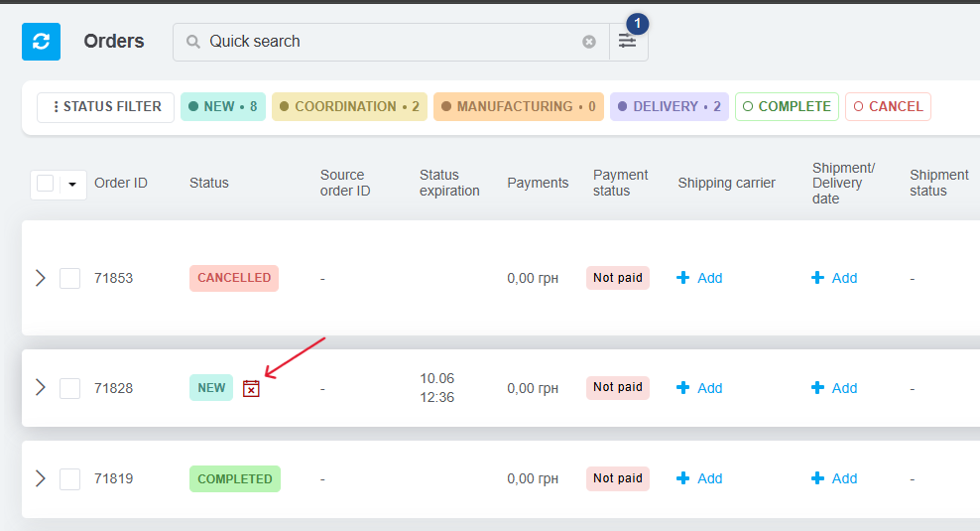Click the Shipment/Delivery date column header
Image resolution: width=980 pixels, height=531 pixels.
(843, 184)
